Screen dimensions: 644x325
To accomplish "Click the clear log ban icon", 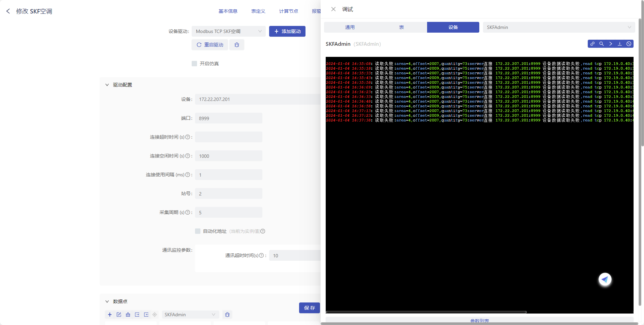I will pos(629,44).
